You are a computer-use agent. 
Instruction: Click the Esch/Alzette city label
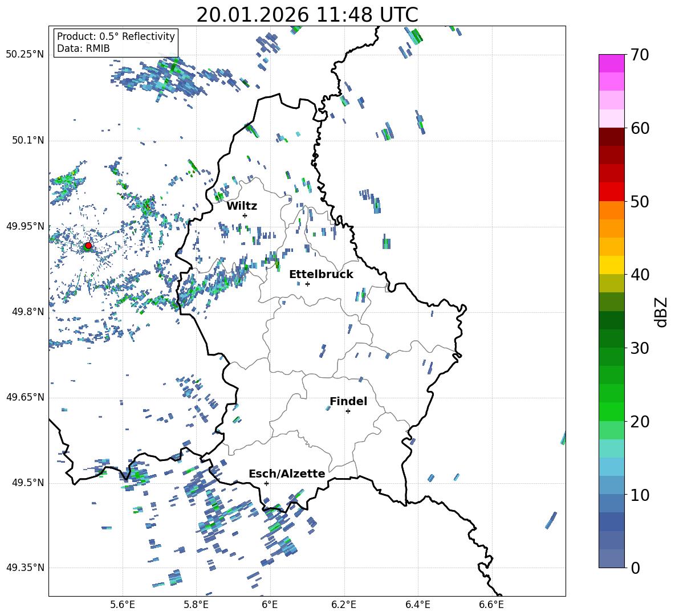(287, 474)
